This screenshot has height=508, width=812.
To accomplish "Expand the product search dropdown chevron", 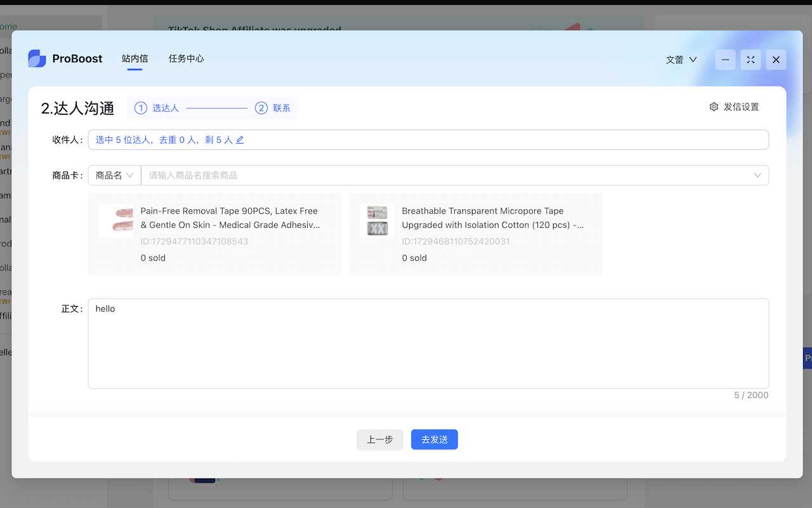I will tap(757, 175).
